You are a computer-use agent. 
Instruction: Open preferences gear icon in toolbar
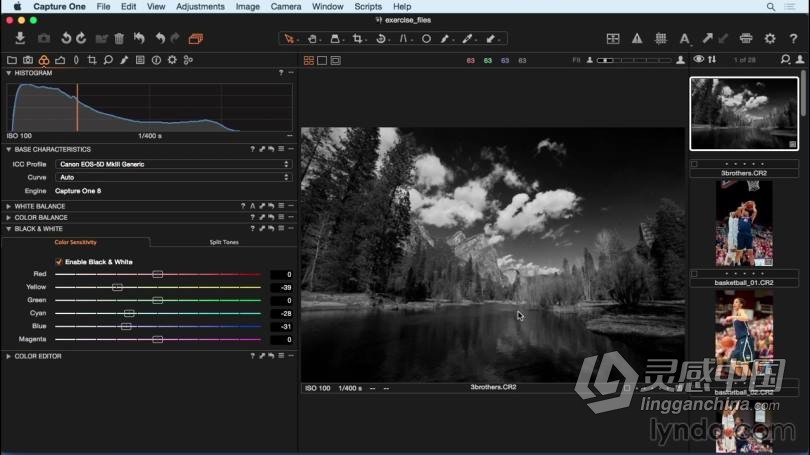point(770,39)
